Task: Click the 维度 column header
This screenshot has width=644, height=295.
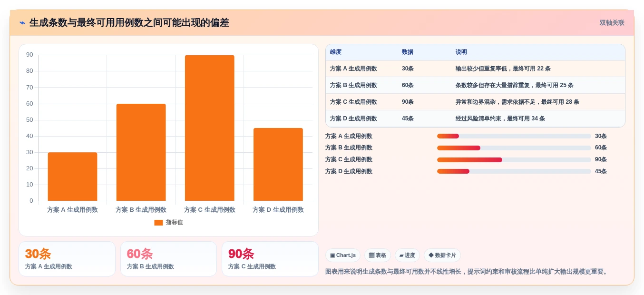Action: coord(336,52)
